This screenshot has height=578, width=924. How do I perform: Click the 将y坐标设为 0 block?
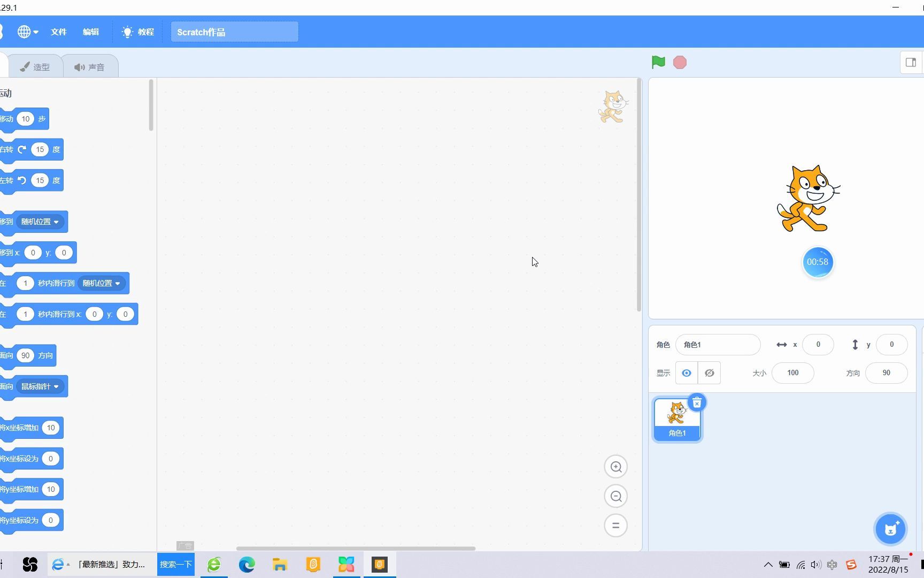point(32,520)
